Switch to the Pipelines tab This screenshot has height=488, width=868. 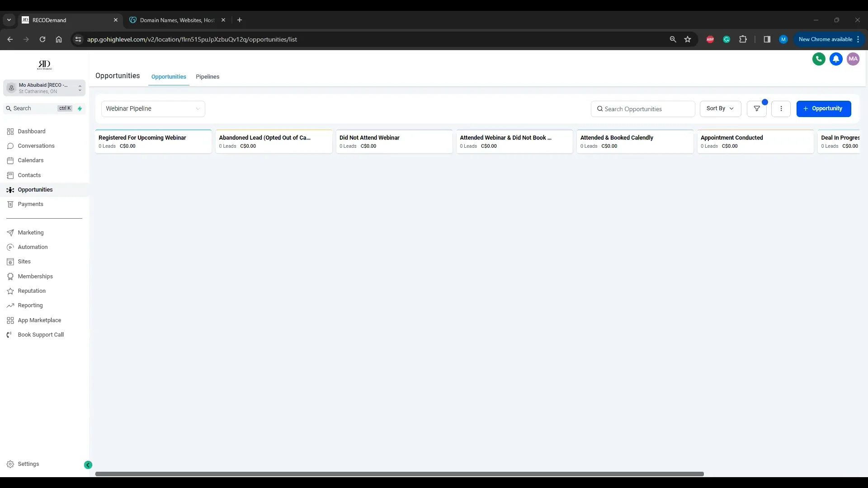pyautogui.click(x=208, y=77)
